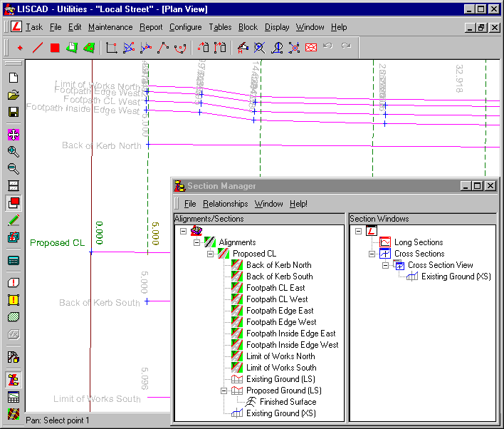This screenshot has width=504, height=429.
Task: Collapse the Cross Sections node
Action: [x=372, y=254]
